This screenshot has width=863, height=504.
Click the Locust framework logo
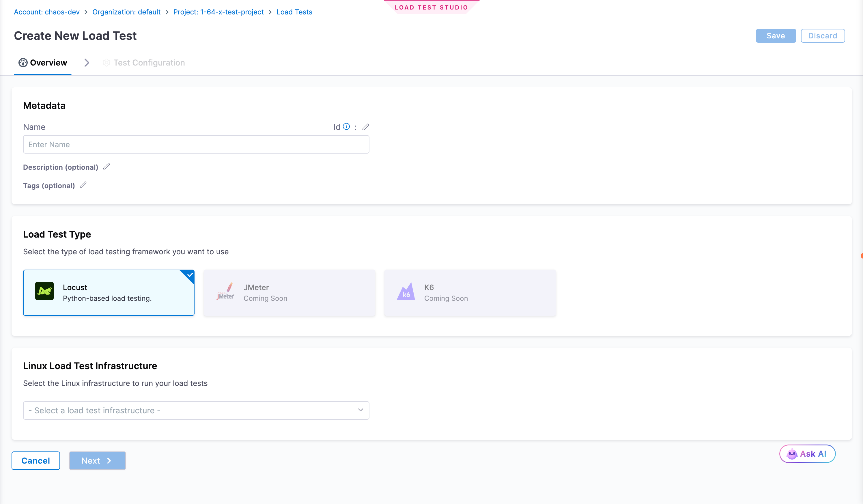[x=44, y=291]
